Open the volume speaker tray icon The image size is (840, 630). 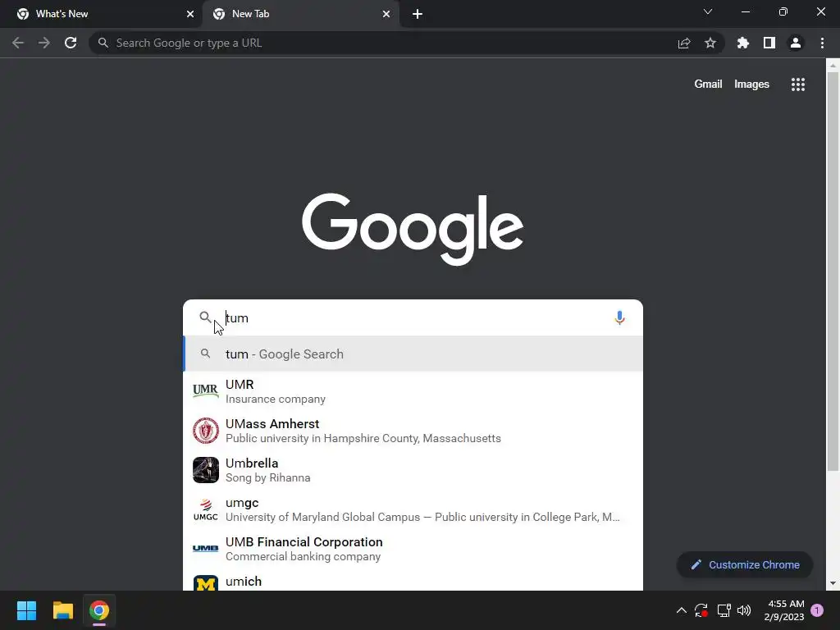click(744, 610)
